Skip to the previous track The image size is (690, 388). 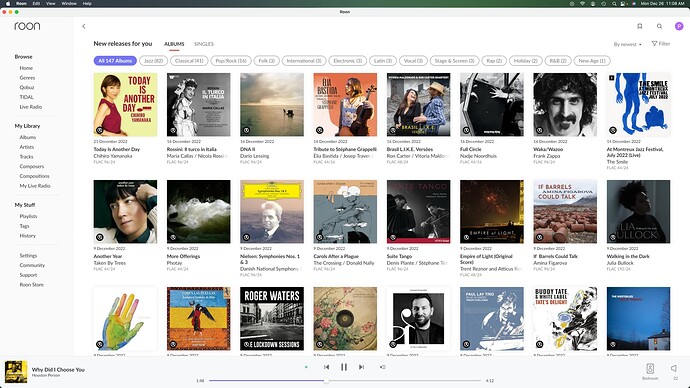(x=326, y=367)
